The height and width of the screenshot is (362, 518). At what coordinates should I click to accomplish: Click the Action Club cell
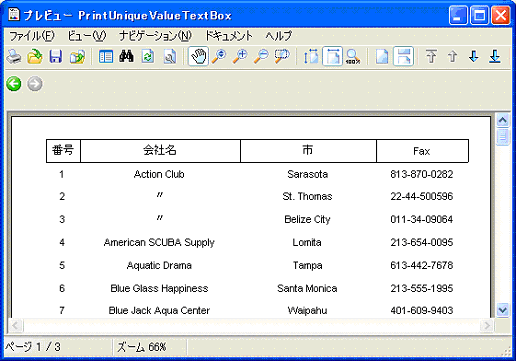pyautogui.click(x=159, y=174)
